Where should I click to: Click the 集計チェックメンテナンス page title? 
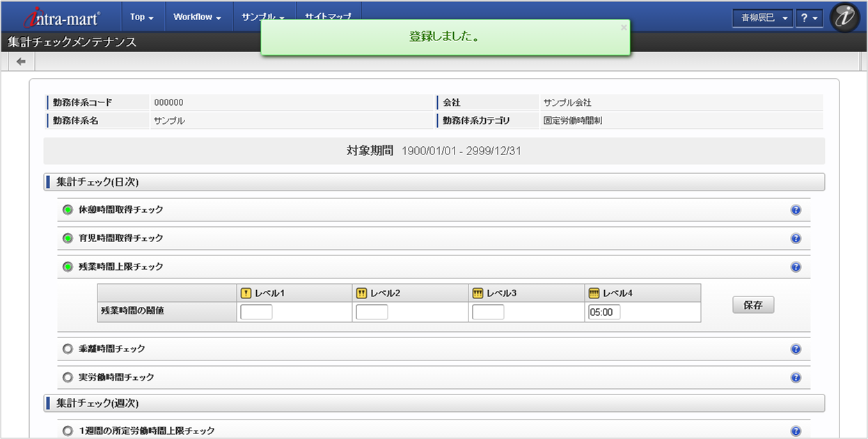point(72,42)
